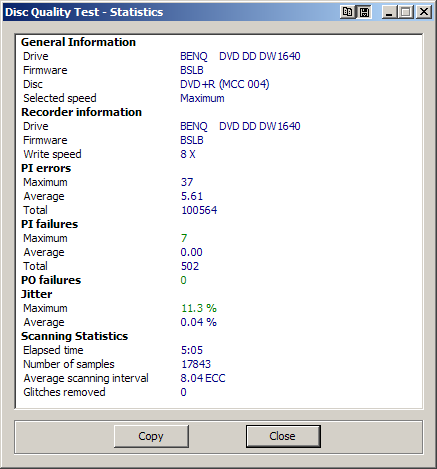
Task: Click the disc value DVD+R (MCC 004)
Action: 225,84
